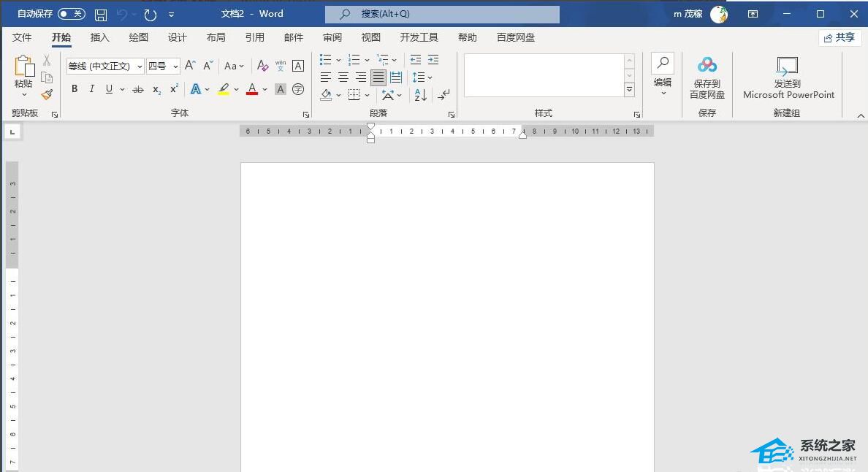Click 保存到百度网盘 button
Screen dimensions: 868x472
(x=707, y=77)
